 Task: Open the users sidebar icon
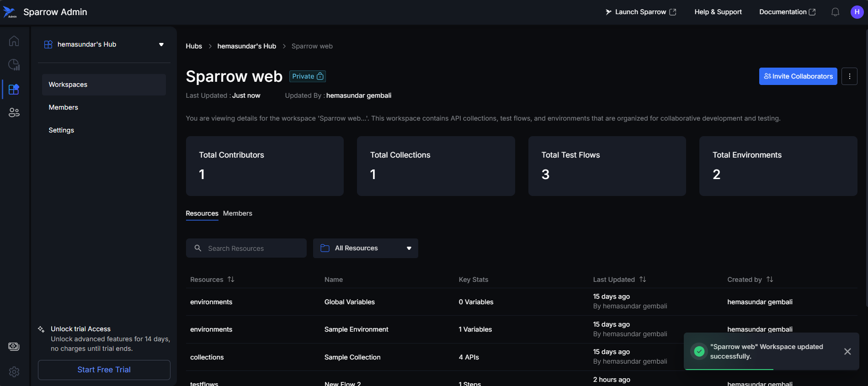[14, 112]
